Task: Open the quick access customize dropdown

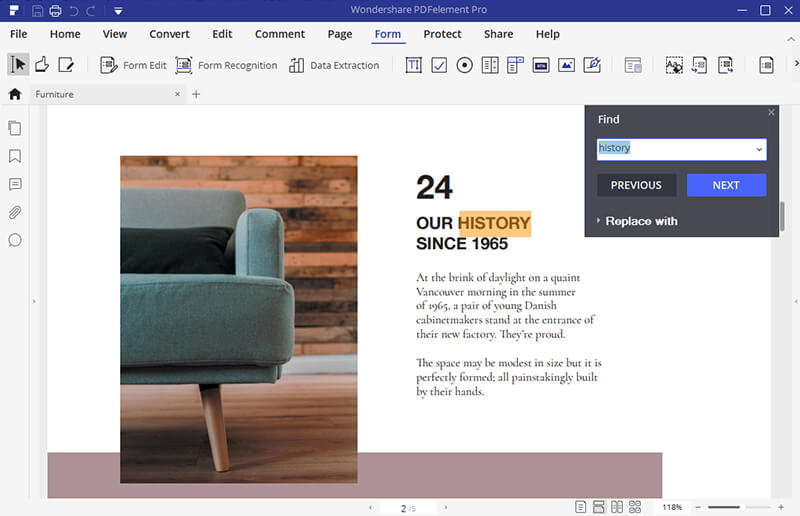Action: click(x=118, y=11)
